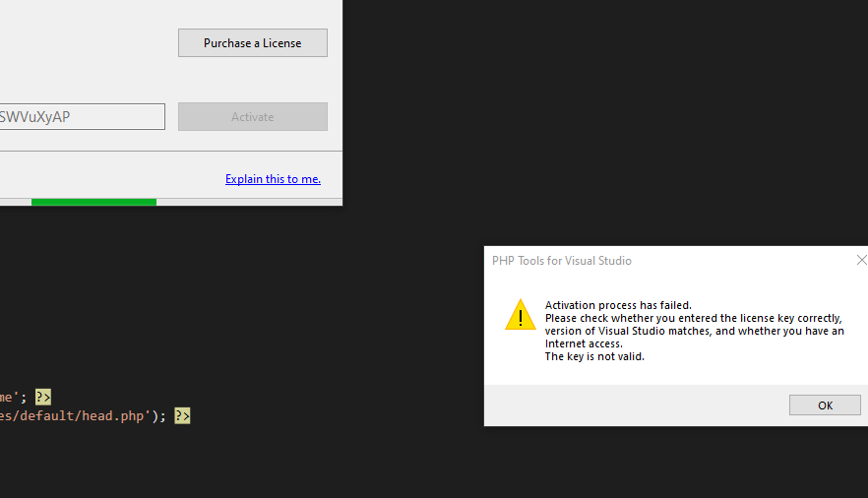
Task: Click the green activation progress bar
Action: click(93, 202)
